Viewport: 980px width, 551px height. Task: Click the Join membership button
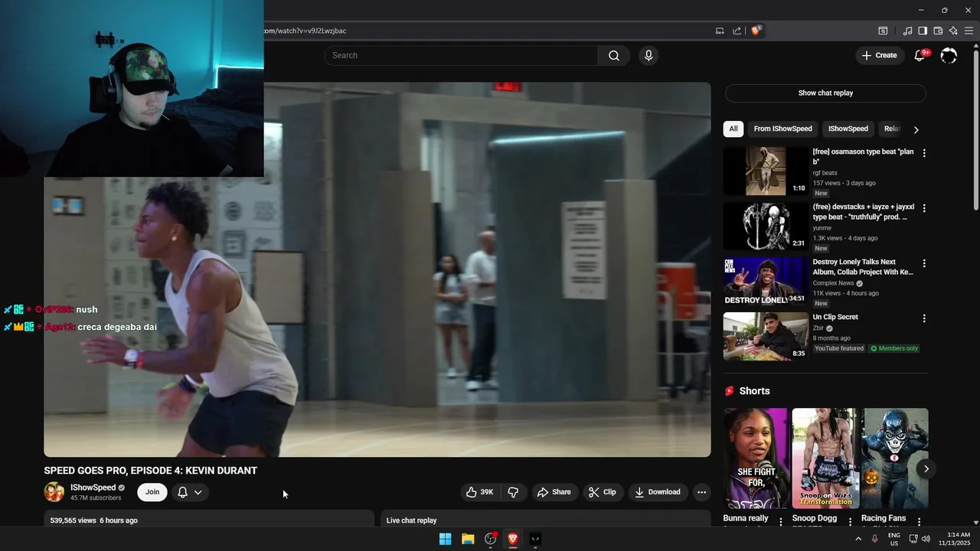click(x=152, y=492)
